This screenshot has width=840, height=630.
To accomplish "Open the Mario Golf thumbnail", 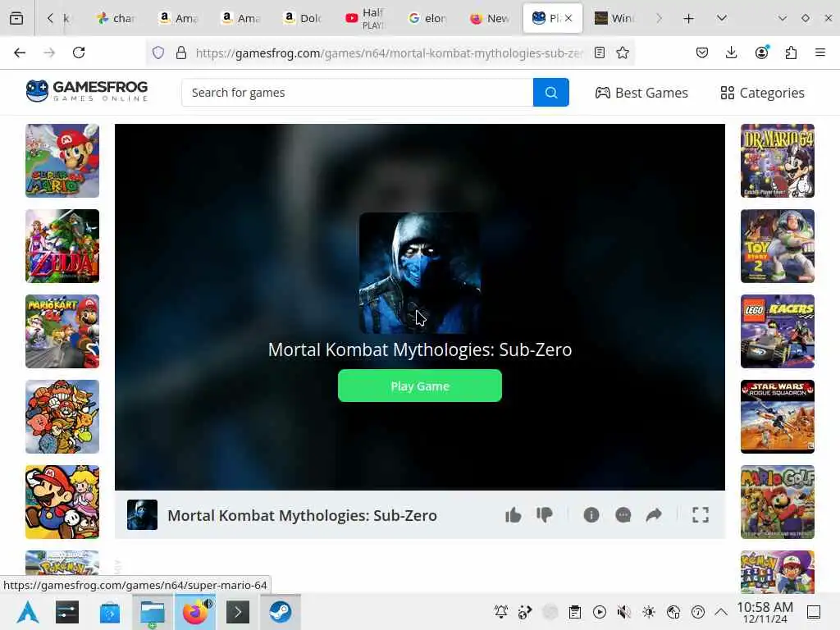I will click(x=778, y=502).
